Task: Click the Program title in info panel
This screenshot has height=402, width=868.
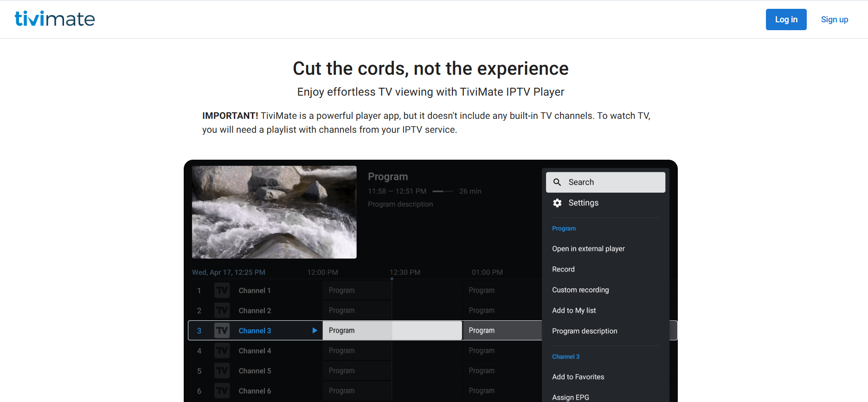Action: [388, 177]
